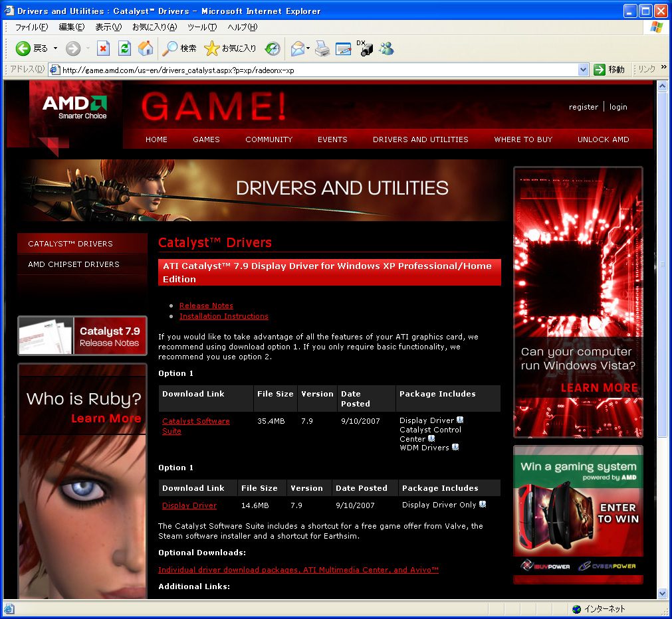Open Individual driver download packages link
The image size is (672, 619).
tap(298, 570)
